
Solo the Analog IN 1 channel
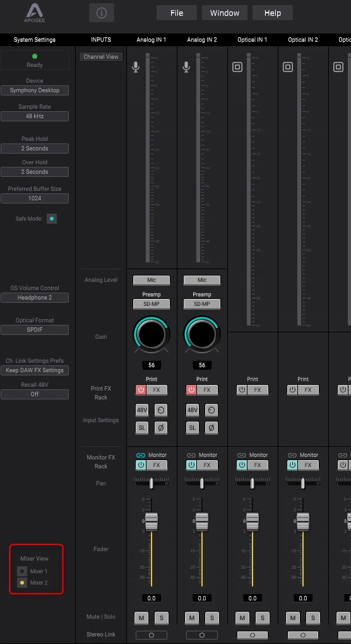(x=162, y=617)
